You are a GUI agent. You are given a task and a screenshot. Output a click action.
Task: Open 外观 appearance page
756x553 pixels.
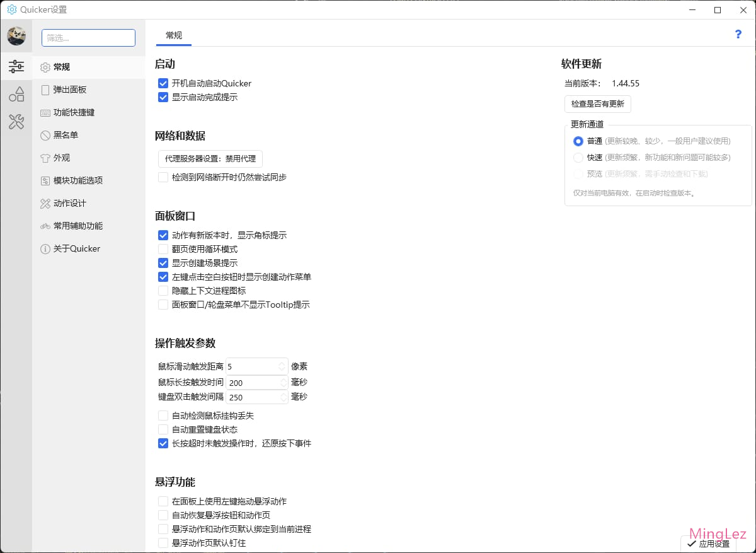coord(61,158)
